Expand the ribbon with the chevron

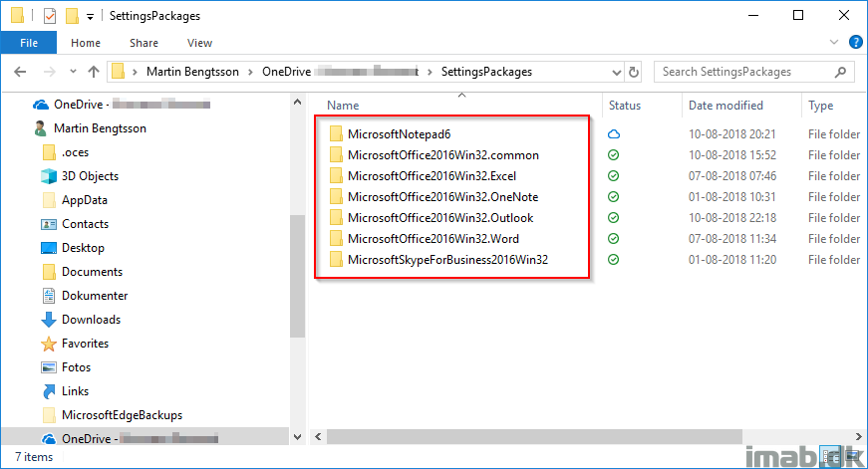pyautogui.click(x=834, y=42)
